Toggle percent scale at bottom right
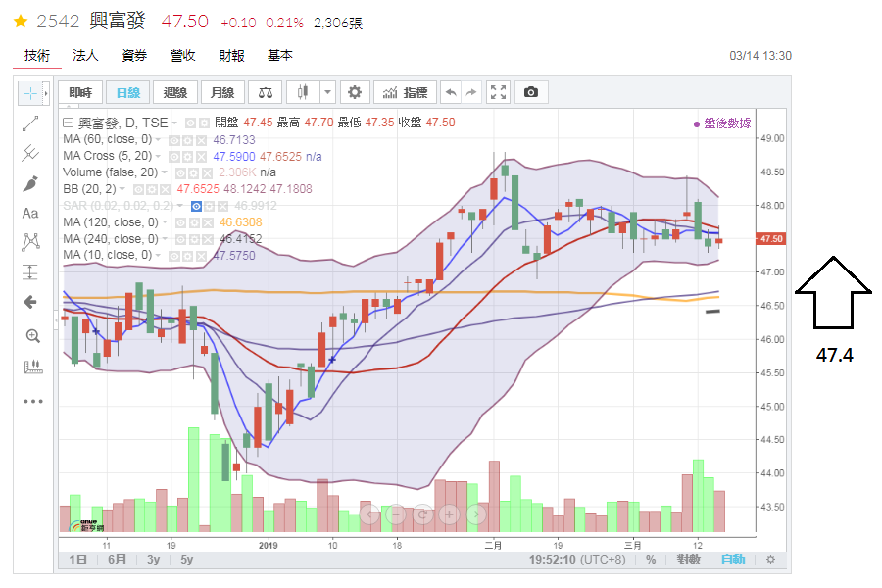 click(651, 560)
